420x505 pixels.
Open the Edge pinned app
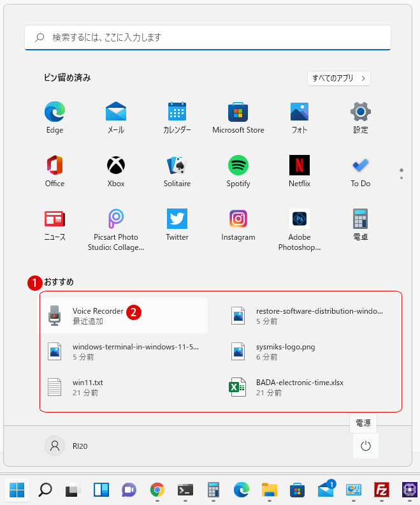(x=55, y=117)
